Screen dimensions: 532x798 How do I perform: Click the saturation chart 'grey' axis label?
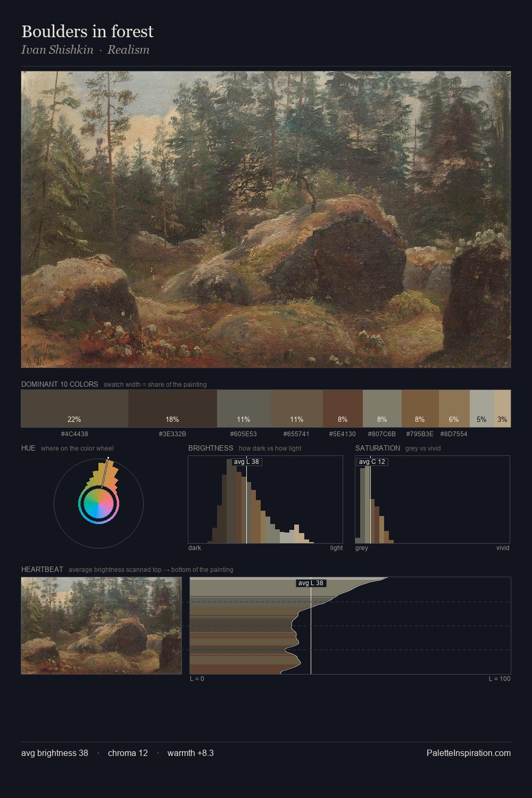pos(362,548)
